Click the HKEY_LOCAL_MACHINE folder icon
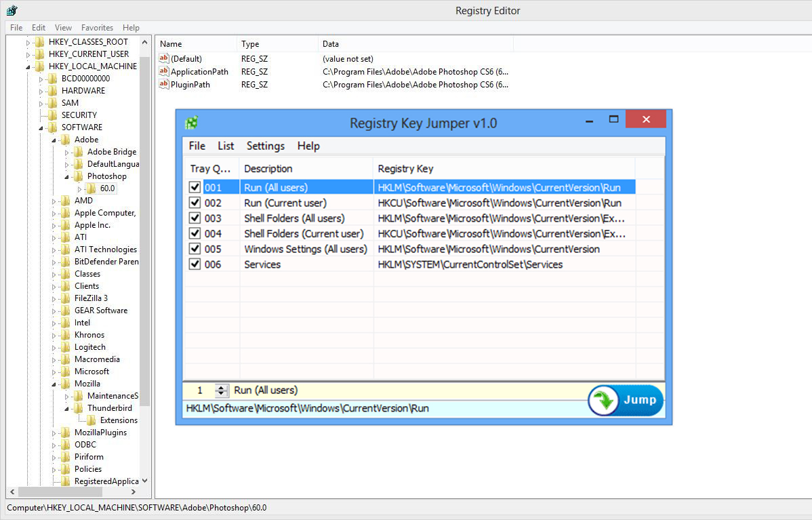812x520 pixels. [x=40, y=66]
